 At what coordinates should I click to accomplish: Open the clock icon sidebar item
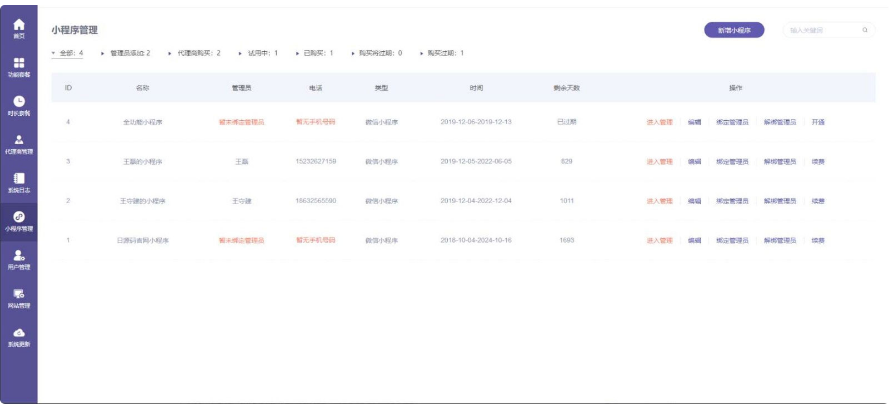click(19, 104)
